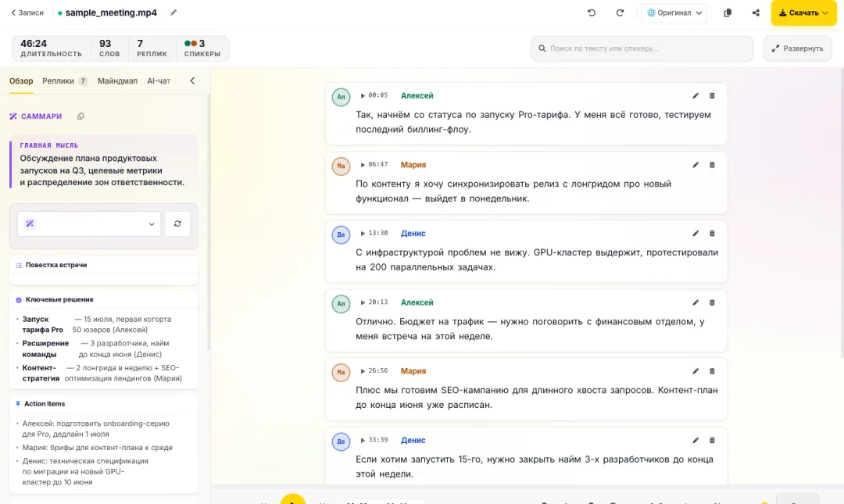Delete the 26:56 Мария replica

(x=712, y=371)
